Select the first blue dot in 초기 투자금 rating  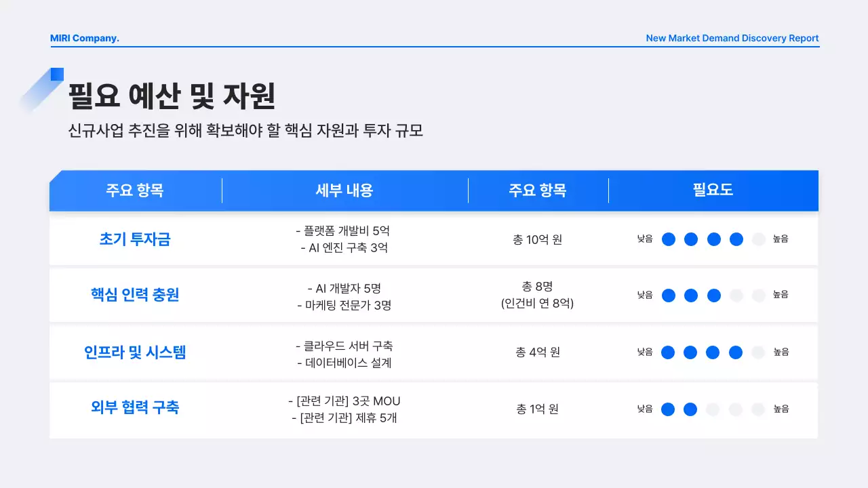coord(668,239)
